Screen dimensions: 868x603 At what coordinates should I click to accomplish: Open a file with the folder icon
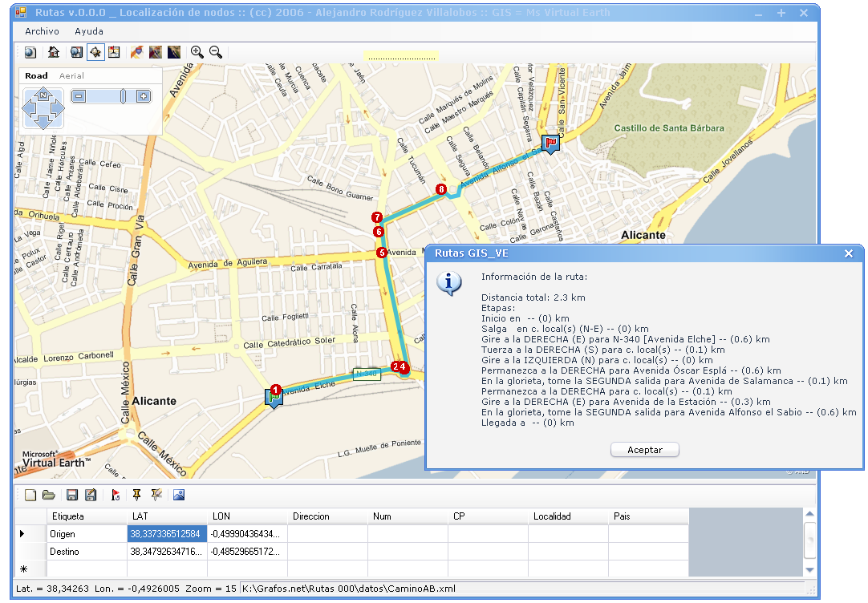point(48,496)
